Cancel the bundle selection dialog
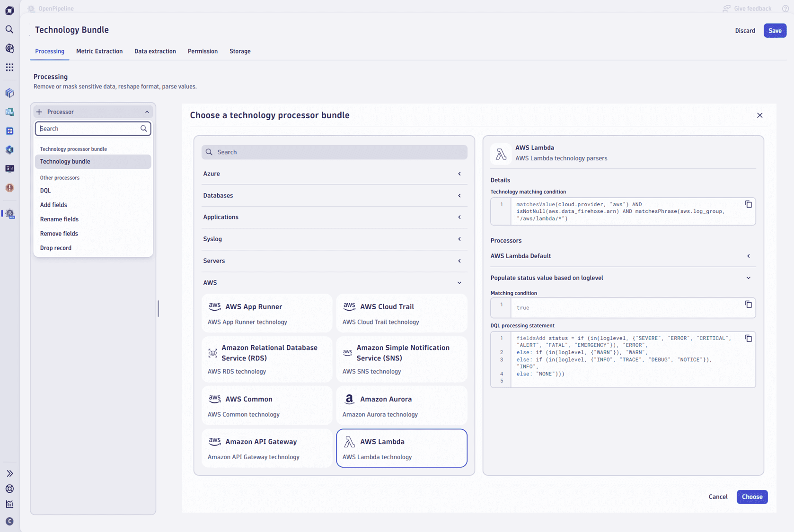 718,497
